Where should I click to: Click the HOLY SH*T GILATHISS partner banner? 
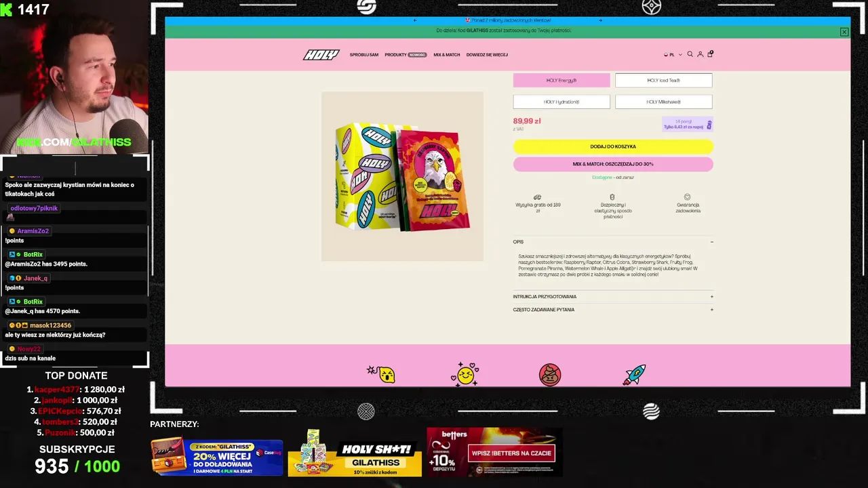click(355, 453)
